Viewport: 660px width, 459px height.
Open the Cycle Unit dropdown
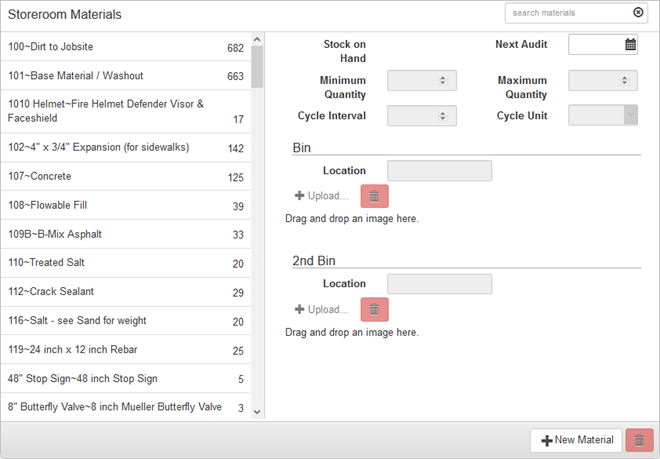(629, 116)
